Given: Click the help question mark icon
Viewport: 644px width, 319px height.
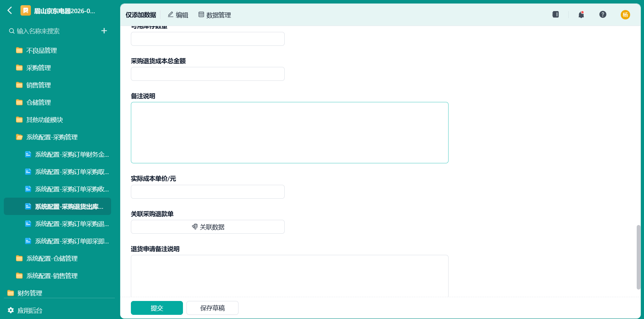Looking at the screenshot, I should [603, 15].
